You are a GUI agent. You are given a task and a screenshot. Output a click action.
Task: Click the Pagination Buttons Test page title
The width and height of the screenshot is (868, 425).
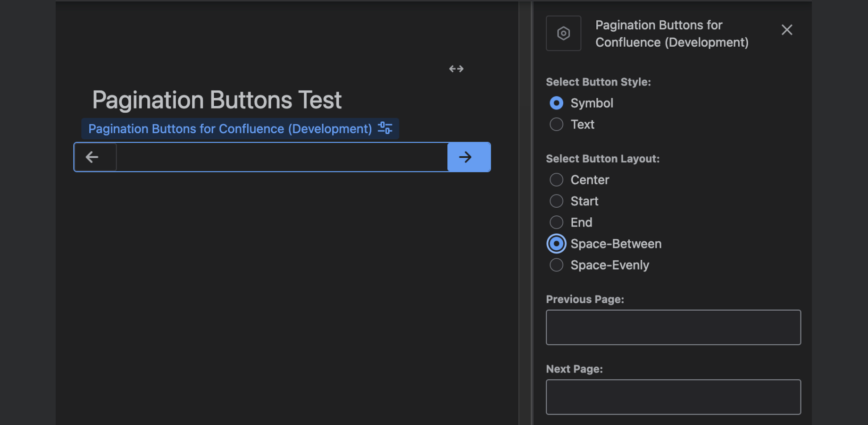tap(217, 100)
